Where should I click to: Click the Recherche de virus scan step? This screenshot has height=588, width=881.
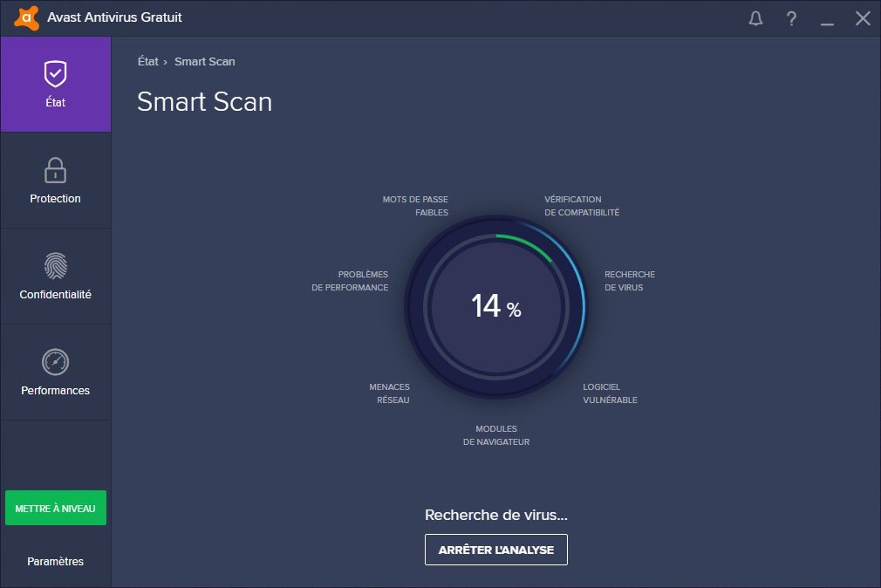[629, 281]
